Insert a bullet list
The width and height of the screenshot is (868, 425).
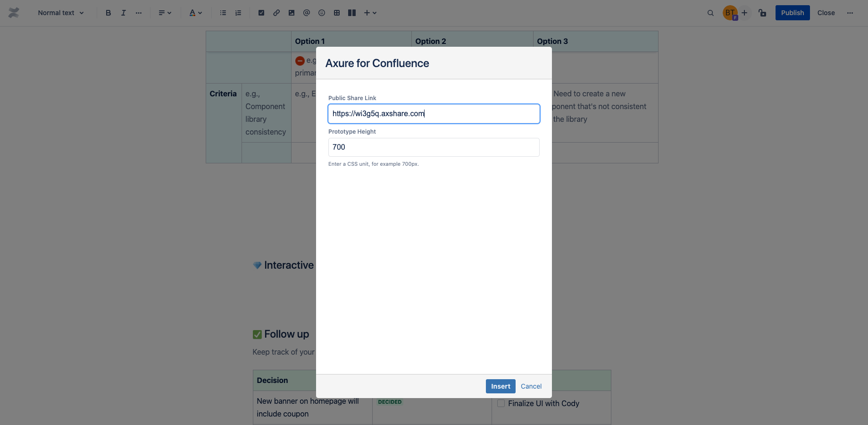click(x=223, y=13)
